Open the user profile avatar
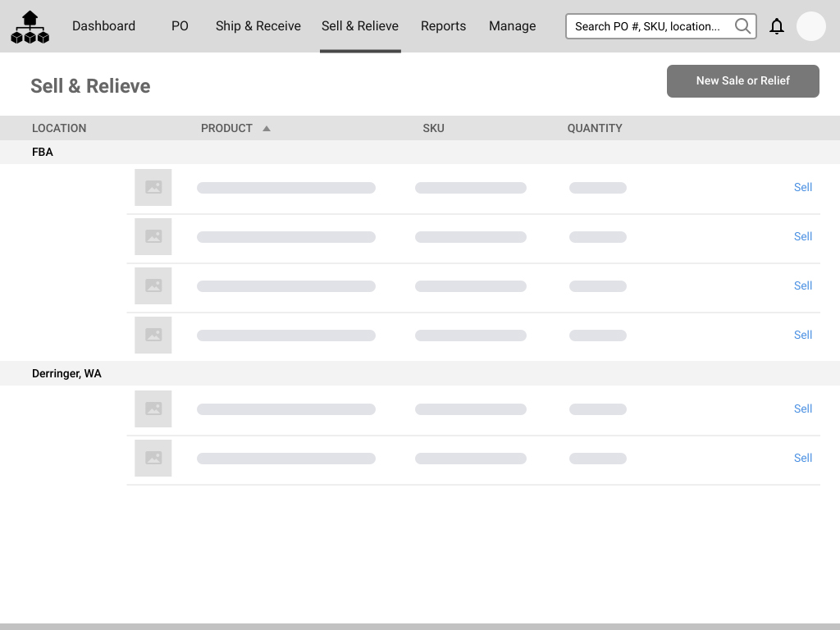This screenshot has width=840, height=630. [810, 26]
